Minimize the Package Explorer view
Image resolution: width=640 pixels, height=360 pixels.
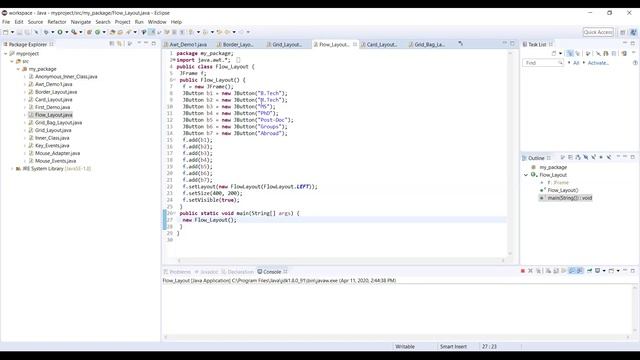[x=146, y=43]
